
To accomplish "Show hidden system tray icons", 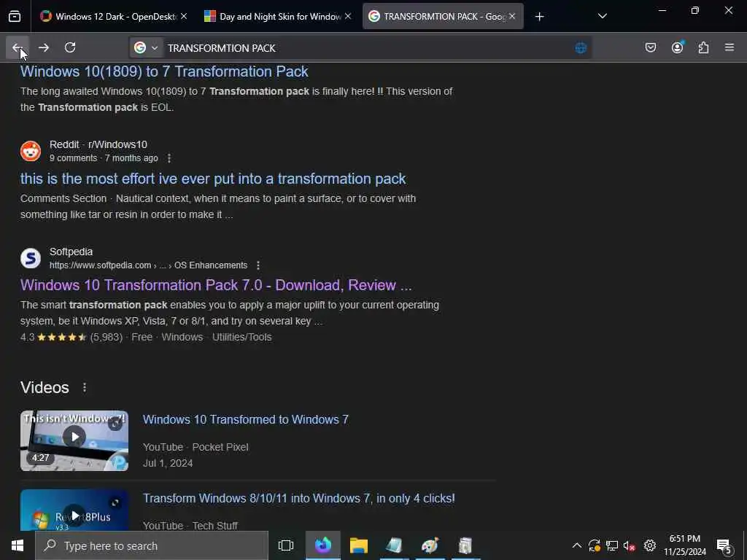I will tap(576, 545).
